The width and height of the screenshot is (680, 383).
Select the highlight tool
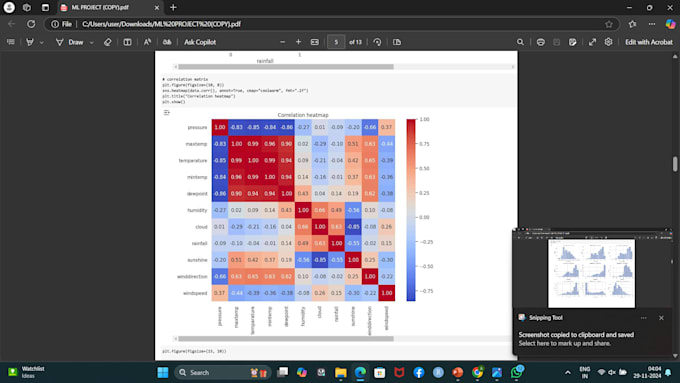(x=30, y=42)
